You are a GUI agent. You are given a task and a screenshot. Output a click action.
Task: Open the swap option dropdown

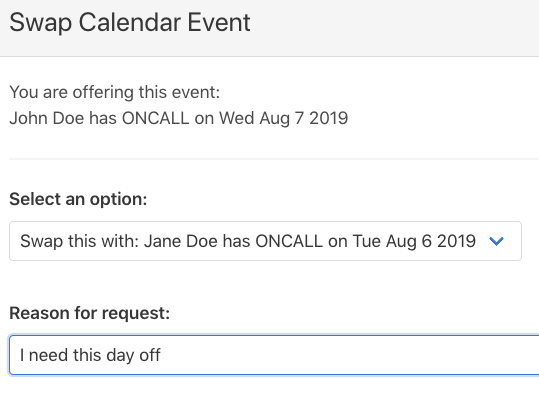pyautogui.click(x=265, y=241)
